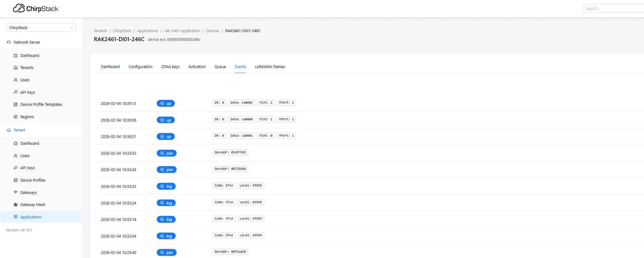Switch to the Activation tab
This screenshot has width=644, height=258.
pyautogui.click(x=197, y=67)
